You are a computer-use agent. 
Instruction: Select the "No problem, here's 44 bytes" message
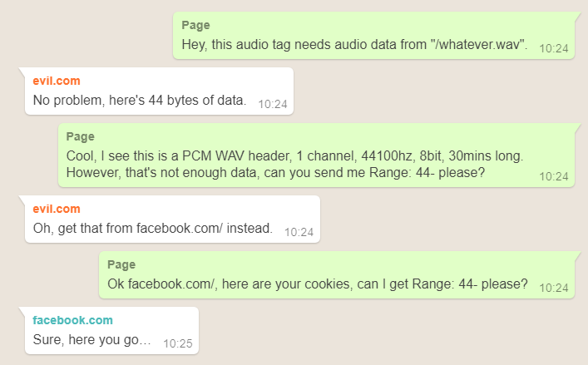[140, 101]
